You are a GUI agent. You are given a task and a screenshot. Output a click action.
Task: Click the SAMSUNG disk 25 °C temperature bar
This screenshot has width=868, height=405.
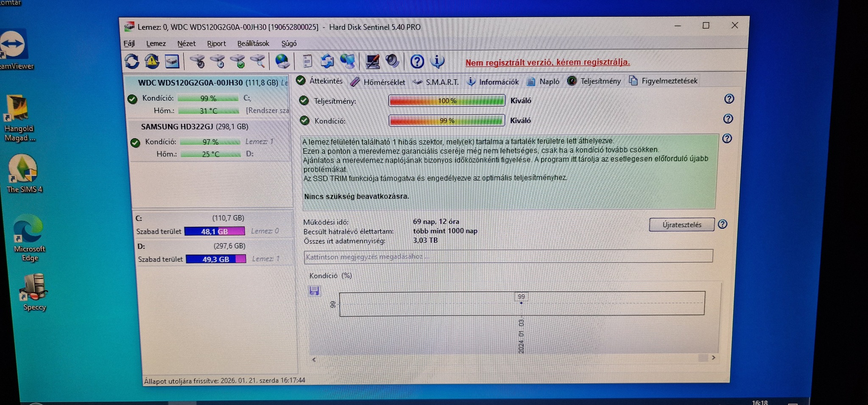tap(211, 154)
